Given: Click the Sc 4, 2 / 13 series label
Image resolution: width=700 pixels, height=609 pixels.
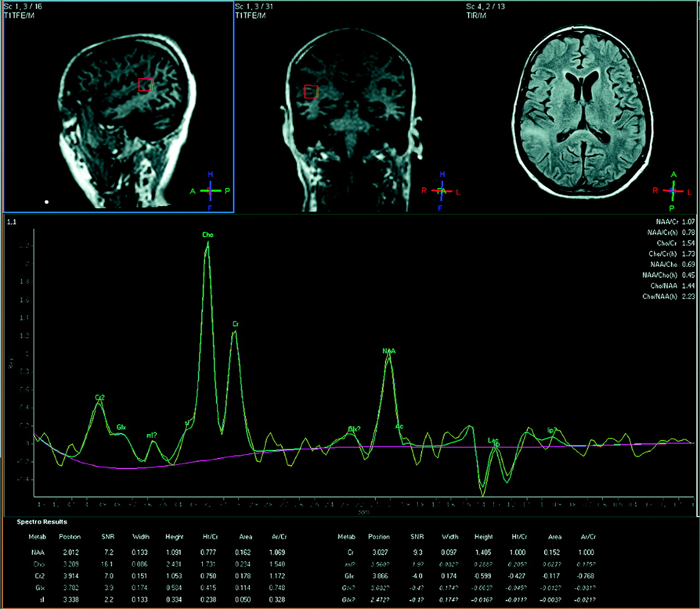Looking at the screenshot, I should 486,7.
